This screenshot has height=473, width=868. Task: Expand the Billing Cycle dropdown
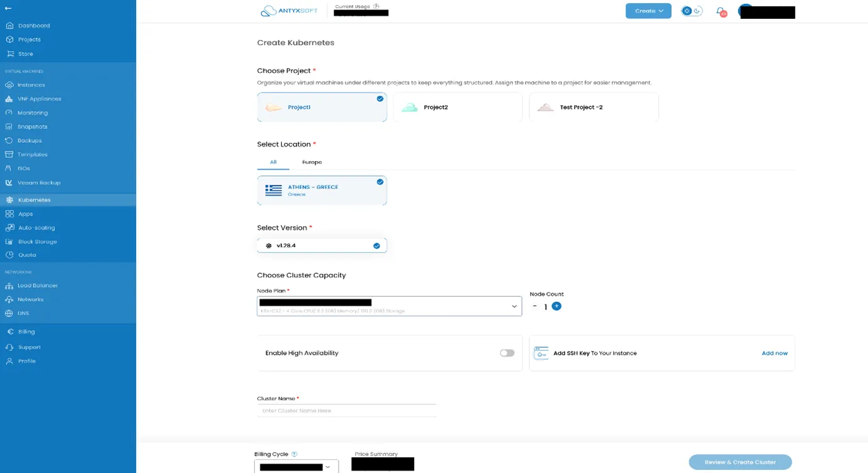pyautogui.click(x=296, y=467)
